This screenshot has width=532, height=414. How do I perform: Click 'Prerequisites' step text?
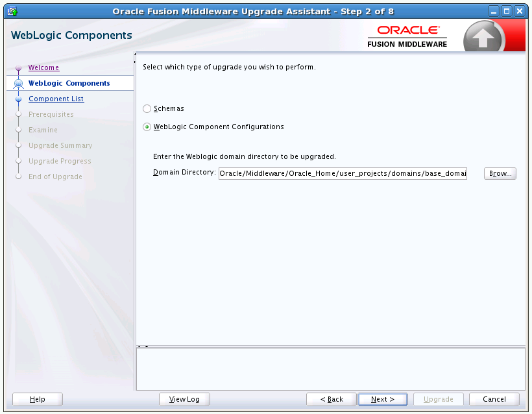pyautogui.click(x=51, y=114)
